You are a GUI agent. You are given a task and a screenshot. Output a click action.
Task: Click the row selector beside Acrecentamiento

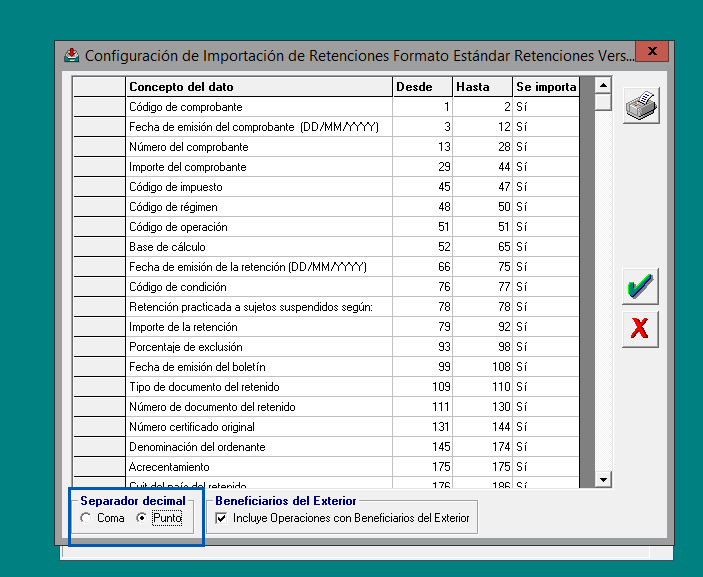(x=99, y=467)
